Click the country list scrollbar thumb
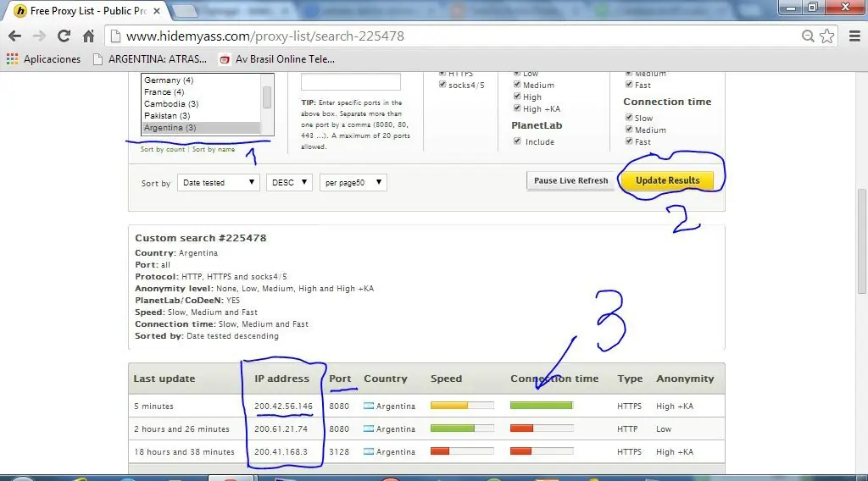Screen dimensions: 868x481 267,98
